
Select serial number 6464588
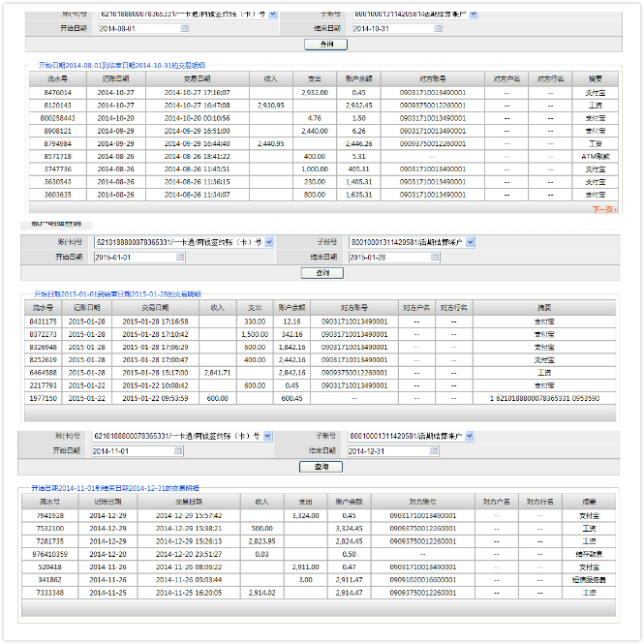pyautogui.click(x=44, y=373)
